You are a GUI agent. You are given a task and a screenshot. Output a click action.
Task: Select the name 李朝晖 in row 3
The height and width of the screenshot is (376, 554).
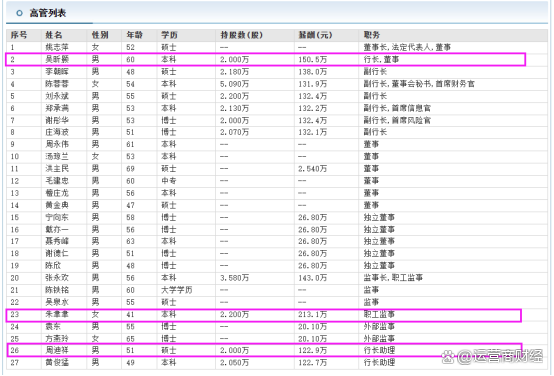57,72
